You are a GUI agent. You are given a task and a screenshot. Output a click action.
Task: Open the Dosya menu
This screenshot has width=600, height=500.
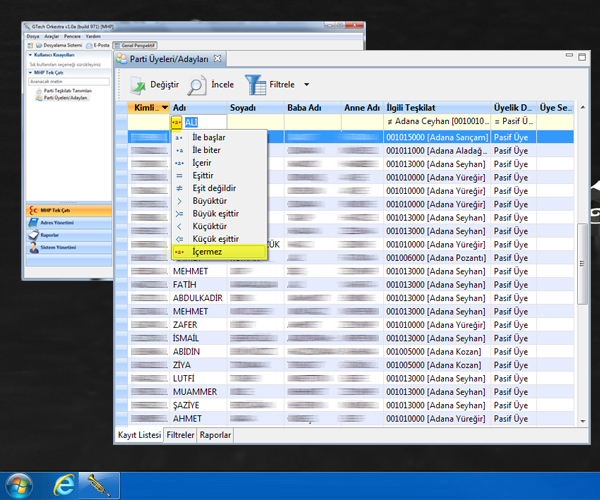click(x=33, y=36)
